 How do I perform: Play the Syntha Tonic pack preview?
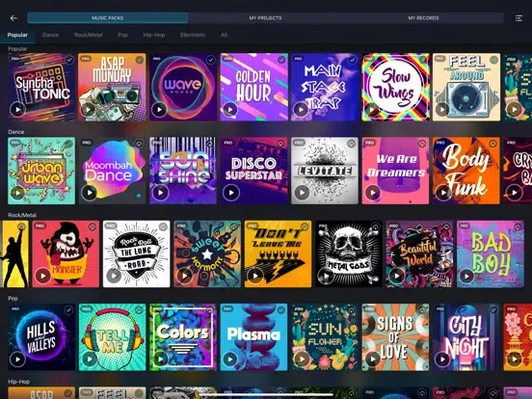click(x=17, y=109)
